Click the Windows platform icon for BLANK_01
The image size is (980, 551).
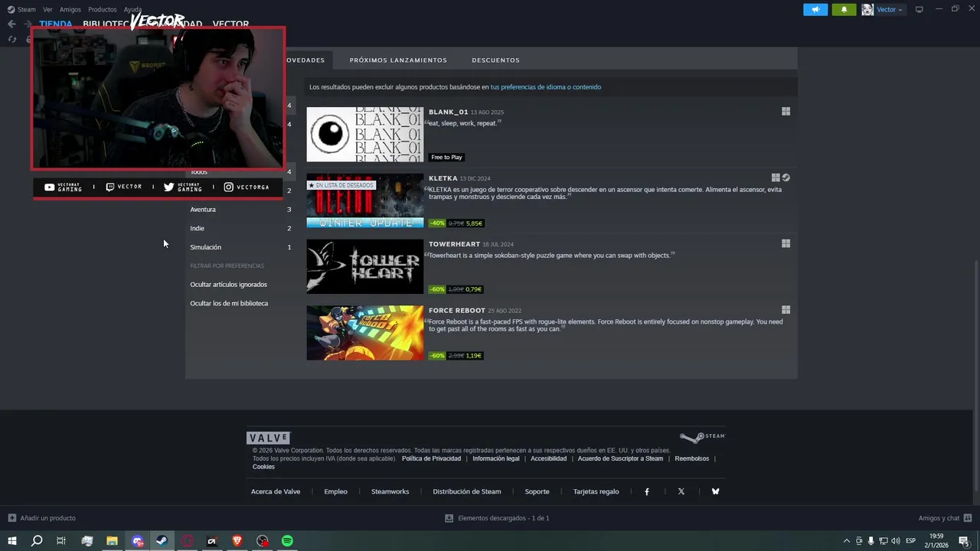coord(786,111)
